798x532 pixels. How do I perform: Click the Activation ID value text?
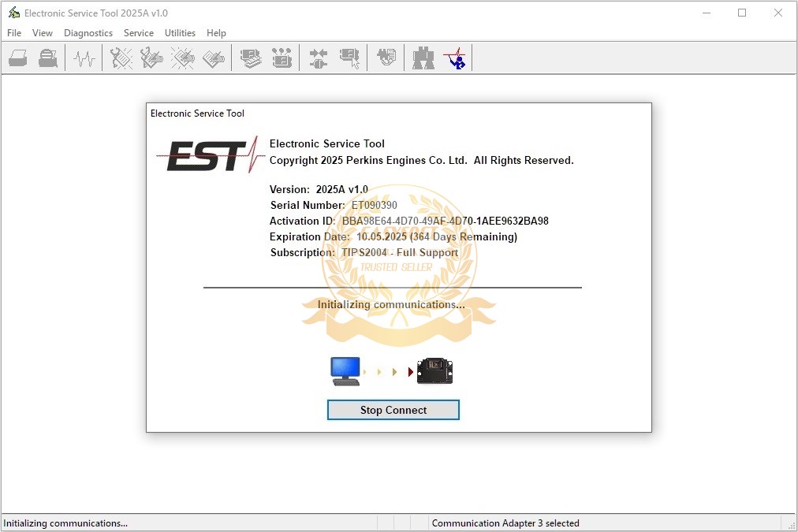coord(446,221)
